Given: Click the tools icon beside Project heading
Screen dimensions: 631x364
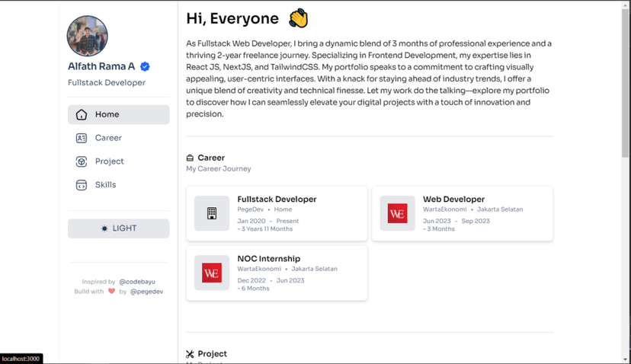Looking at the screenshot, I should tap(190, 354).
